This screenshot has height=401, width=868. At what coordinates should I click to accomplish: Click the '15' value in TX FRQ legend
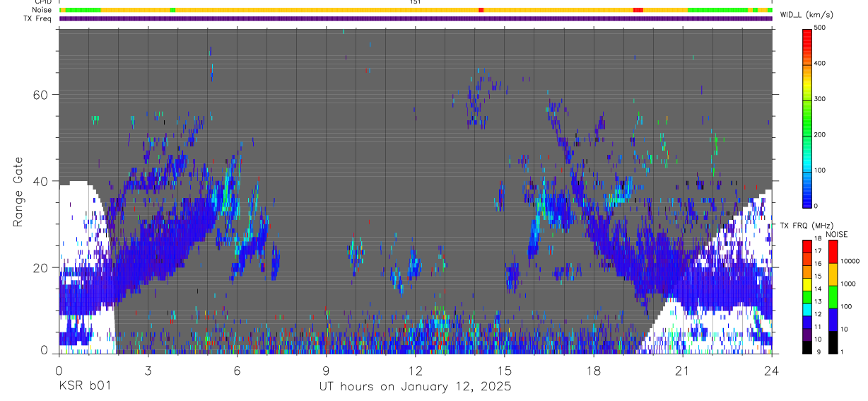click(x=818, y=276)
